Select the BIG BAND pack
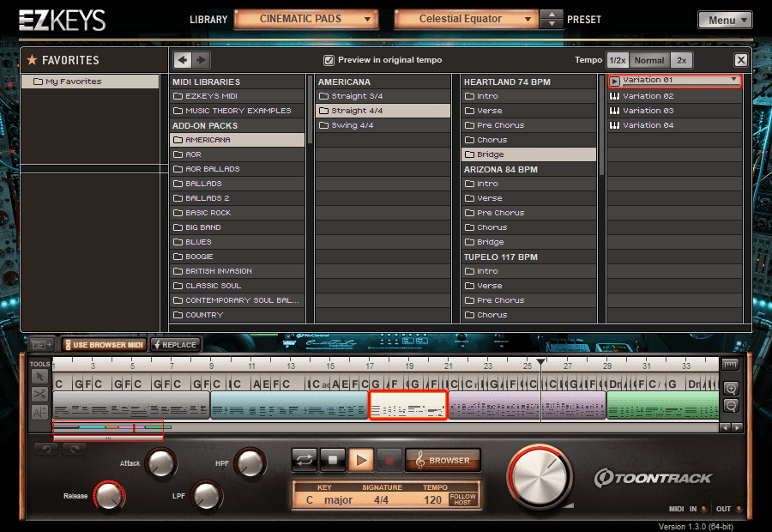 click(238, 227)
